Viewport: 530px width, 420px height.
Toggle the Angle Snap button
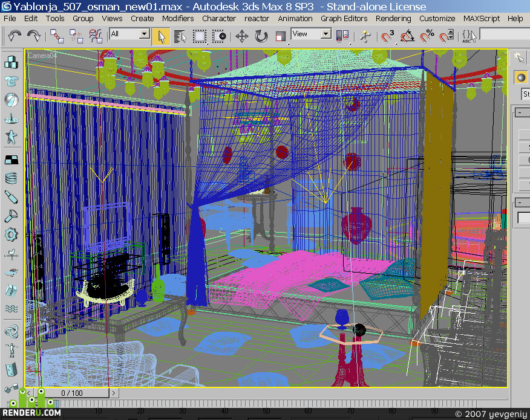coord(407,36)
